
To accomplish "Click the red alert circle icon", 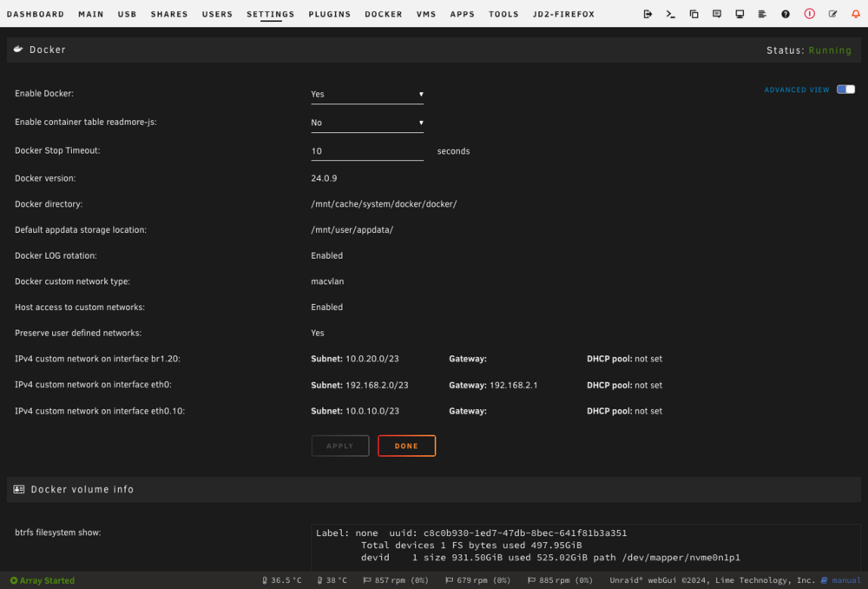I will click(809, 14).
